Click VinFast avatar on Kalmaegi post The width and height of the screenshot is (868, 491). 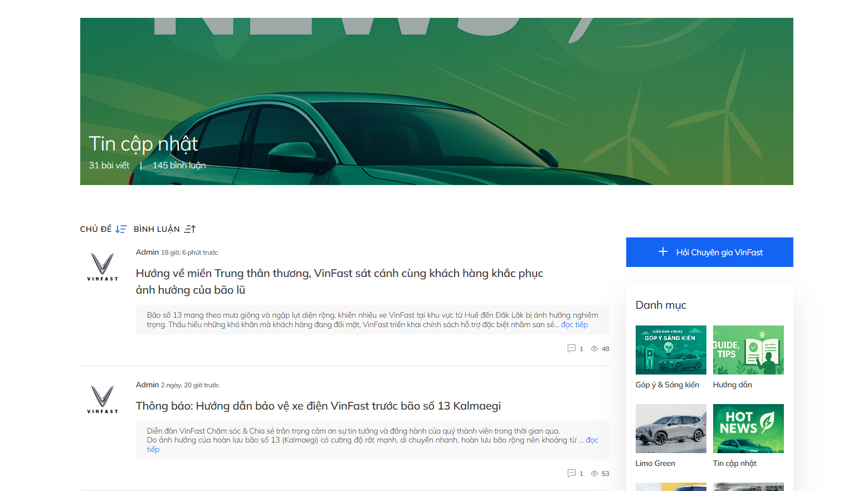[x=103, y=399]
